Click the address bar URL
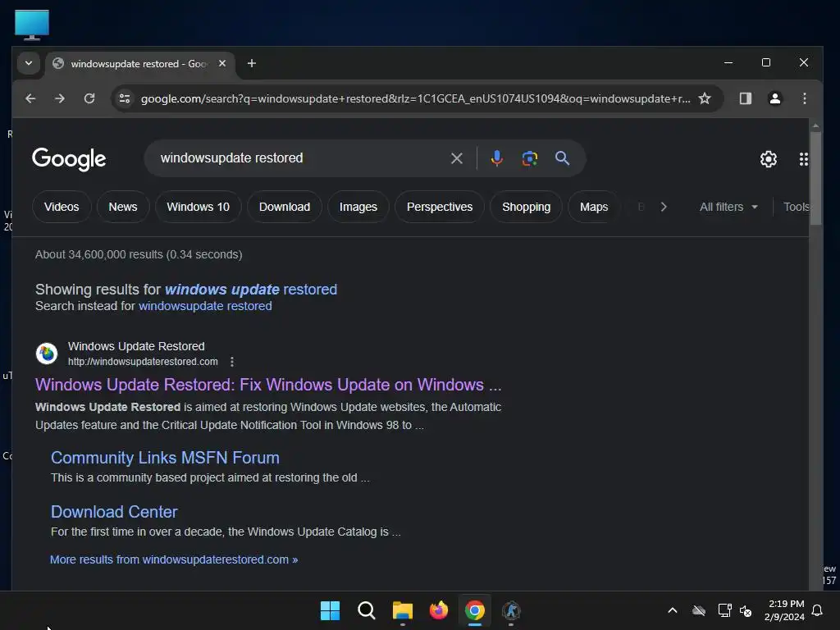The image size is (840, 630). click(415, 98)
